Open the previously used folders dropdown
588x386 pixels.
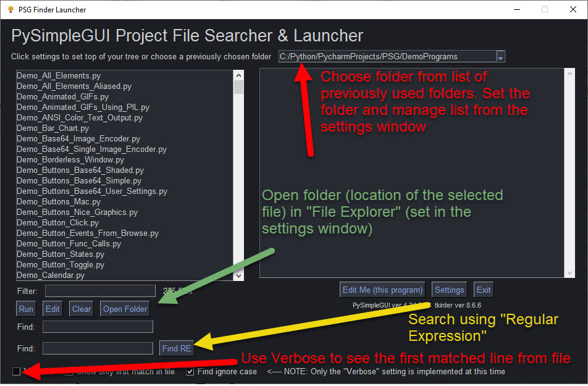500,56
